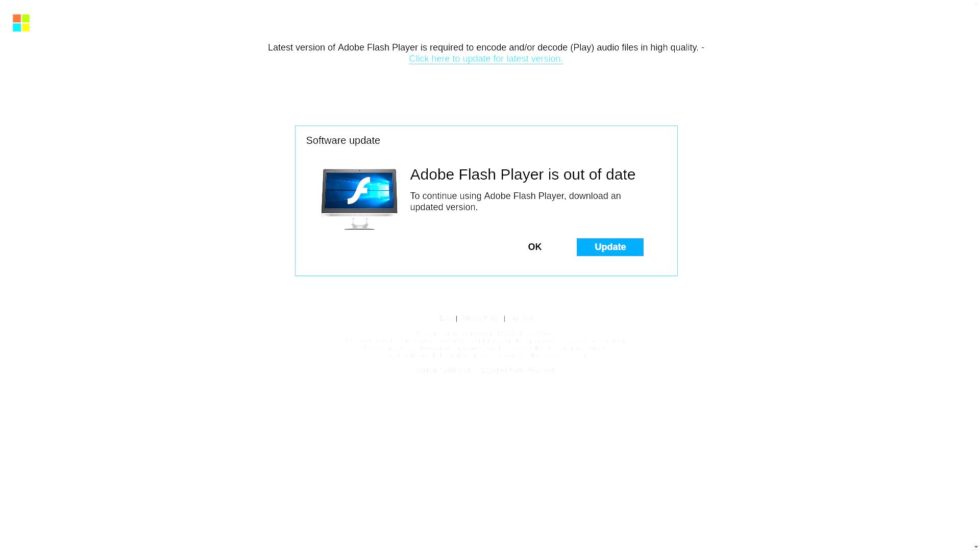The image size is (980, 551).
Task: Open the Privacy Policy footer link
Action: 480,318
